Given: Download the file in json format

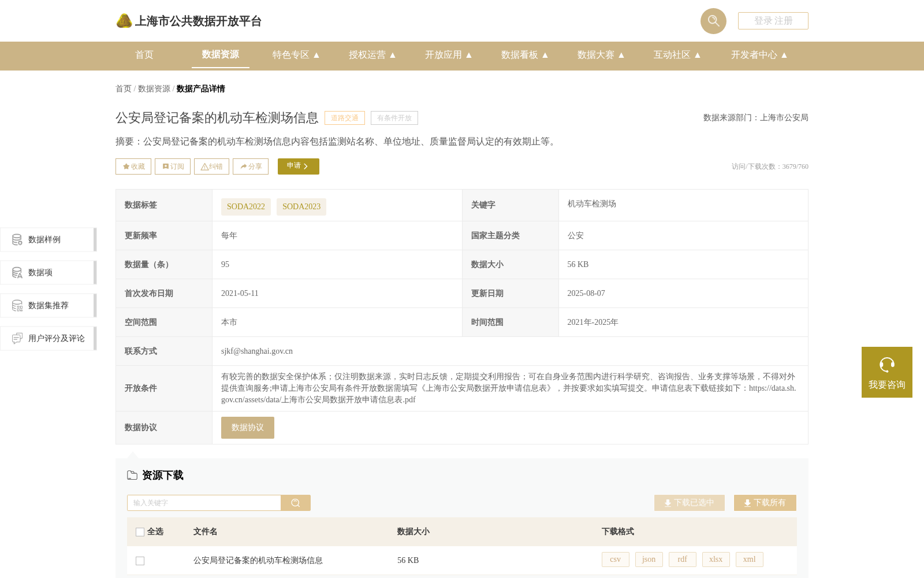Looking at the screenshot, I should (x=649, y=560).
